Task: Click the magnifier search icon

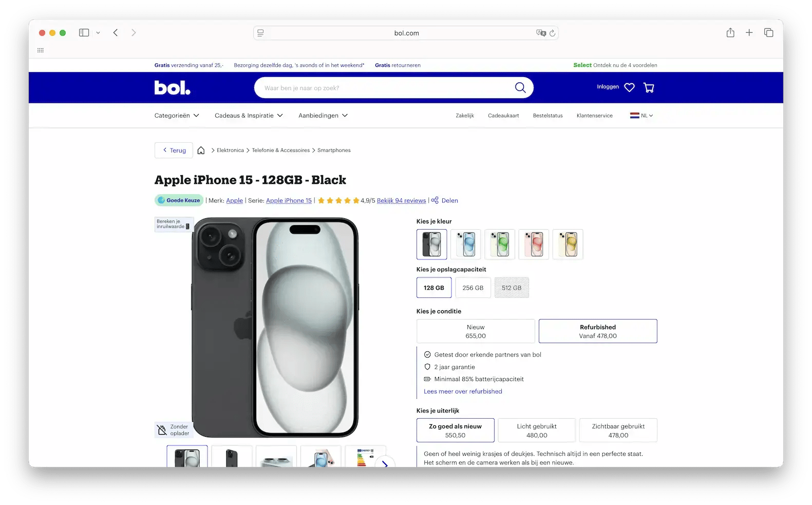Action: click(520, 88)
